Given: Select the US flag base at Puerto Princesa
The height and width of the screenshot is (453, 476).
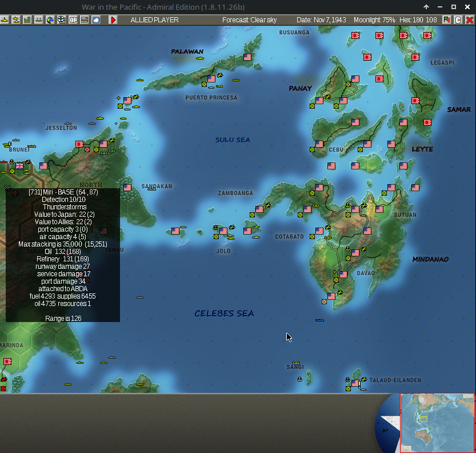Looking at the screenshot, I should coord(211,79).
